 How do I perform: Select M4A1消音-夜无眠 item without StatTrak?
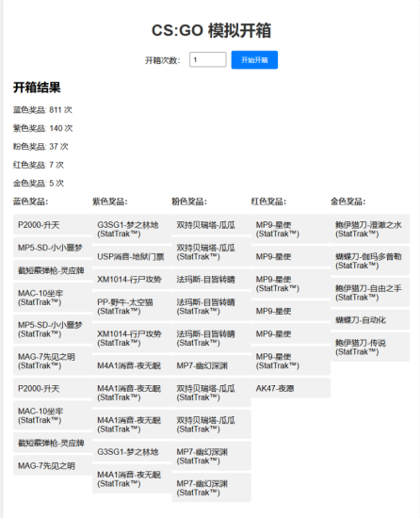[132, 365]
